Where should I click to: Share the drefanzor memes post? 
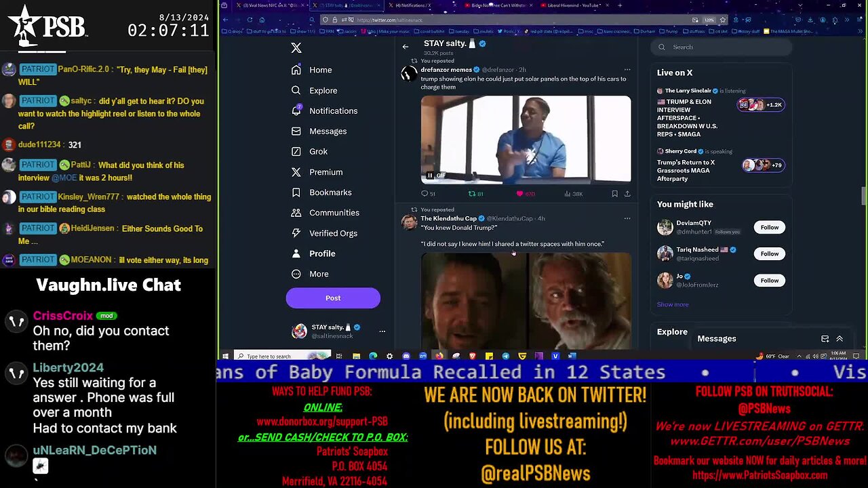[627, 194]
